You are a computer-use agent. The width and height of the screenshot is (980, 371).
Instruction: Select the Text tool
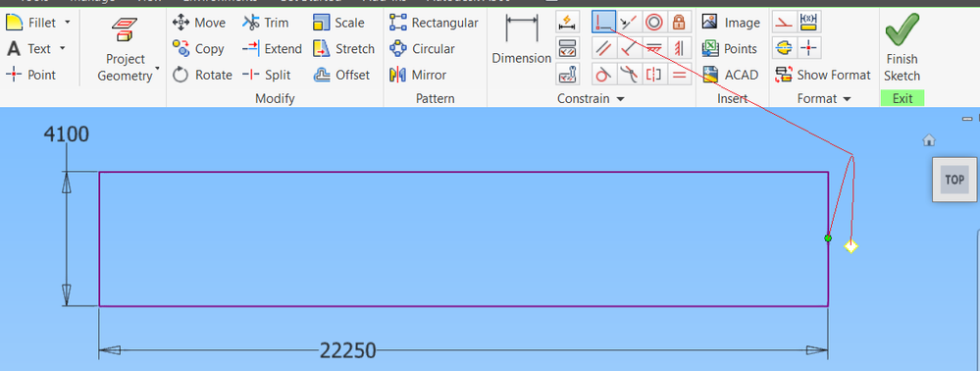click(x=28, y=48)
